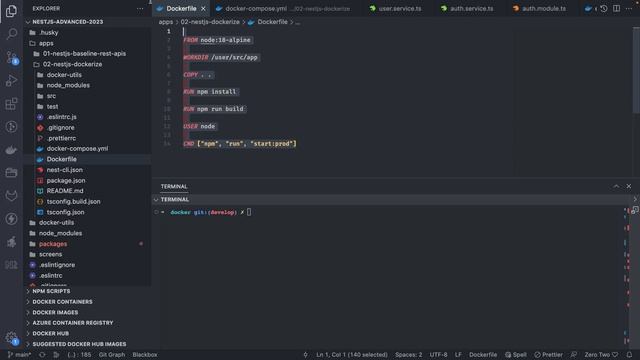Collapse the TERMINAL group header chevron

[156, 200]
